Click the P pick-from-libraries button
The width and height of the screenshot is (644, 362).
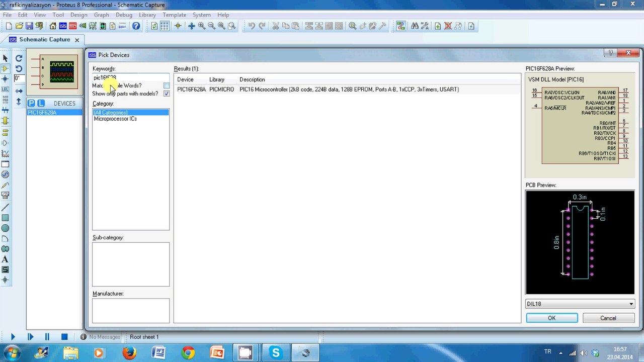pyautogui.click(x=32, y=103)
